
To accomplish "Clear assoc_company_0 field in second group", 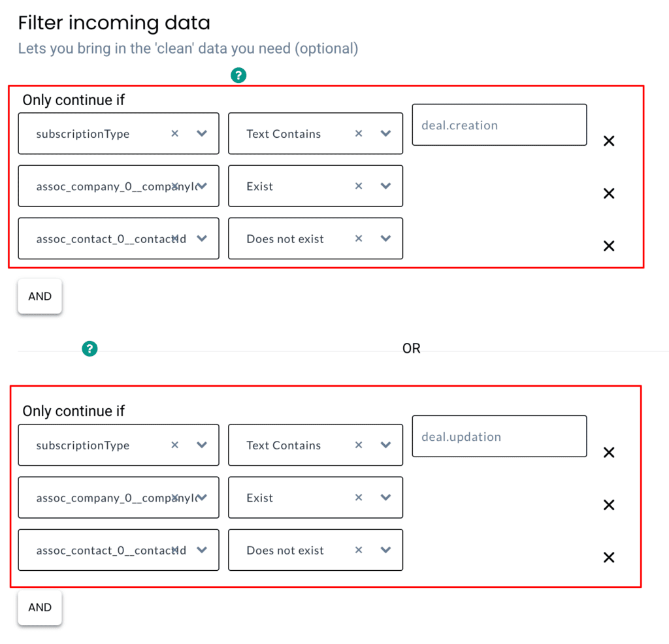I will point(175,497).
